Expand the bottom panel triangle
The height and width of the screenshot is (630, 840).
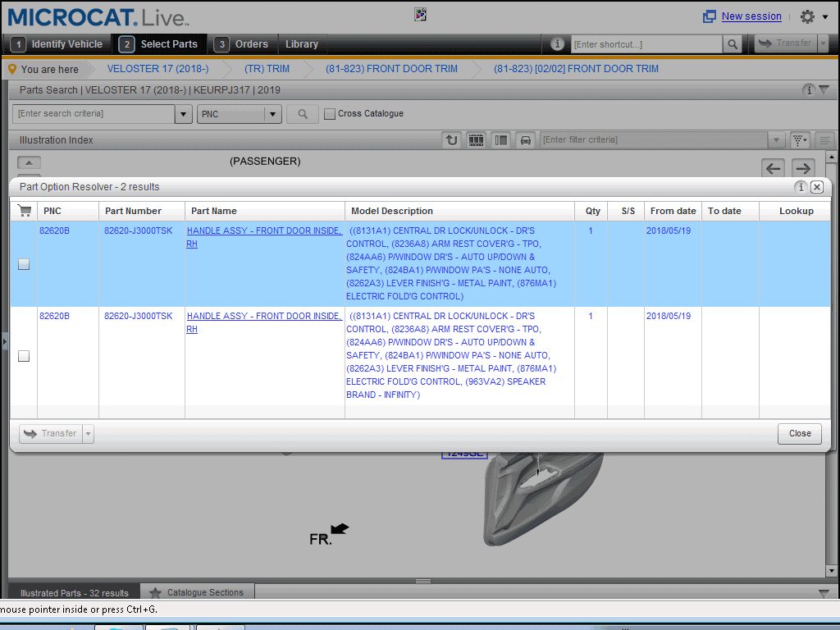(x=824, y=592)
